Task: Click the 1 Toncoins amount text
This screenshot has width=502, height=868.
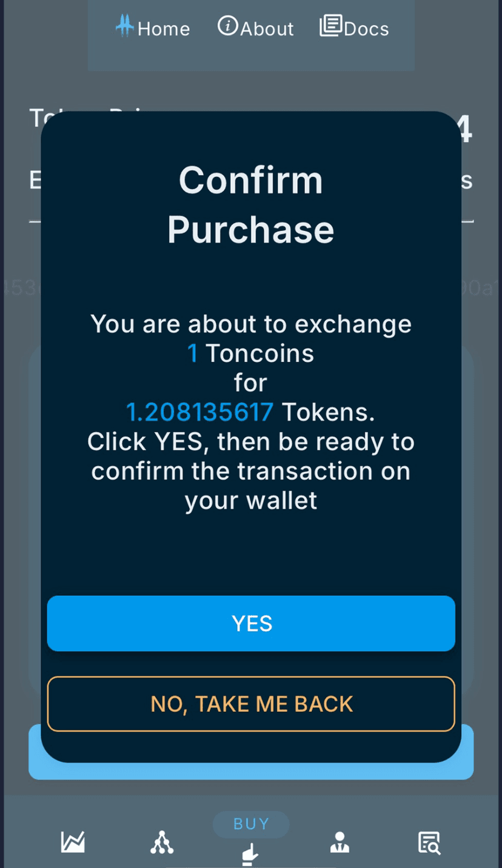Action: pyautogui.click(x=250, y=353)
